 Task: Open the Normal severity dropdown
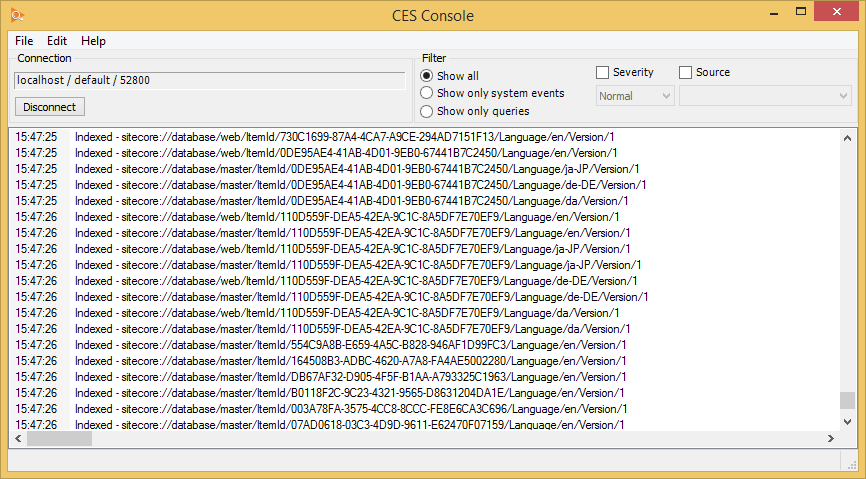pos(635,96)
